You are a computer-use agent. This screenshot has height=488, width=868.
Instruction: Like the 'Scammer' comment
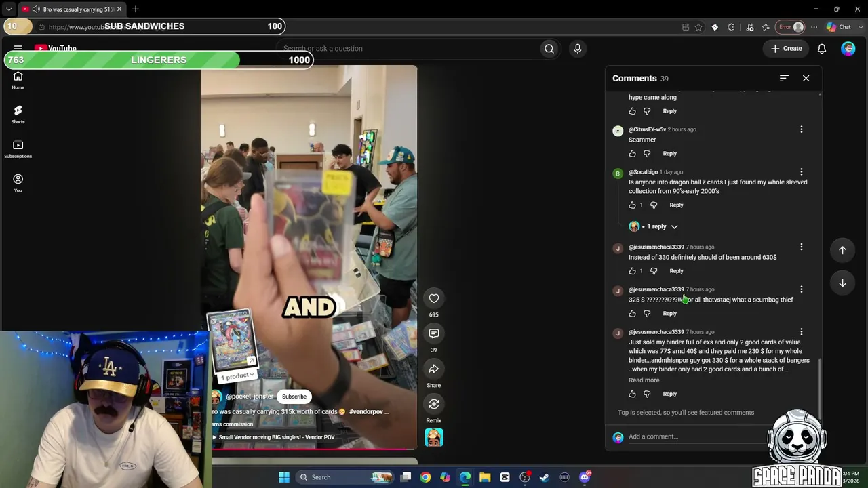pos(633,154)
